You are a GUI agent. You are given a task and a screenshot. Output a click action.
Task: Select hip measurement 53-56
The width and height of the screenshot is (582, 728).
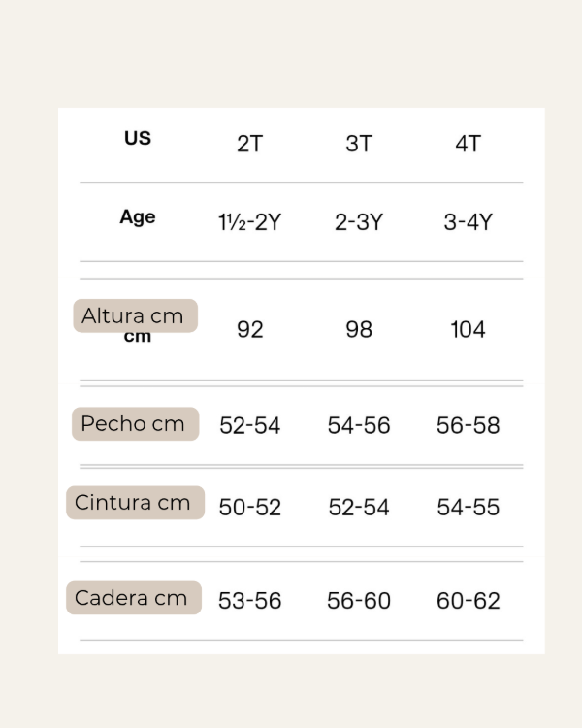tap(249, 601)
